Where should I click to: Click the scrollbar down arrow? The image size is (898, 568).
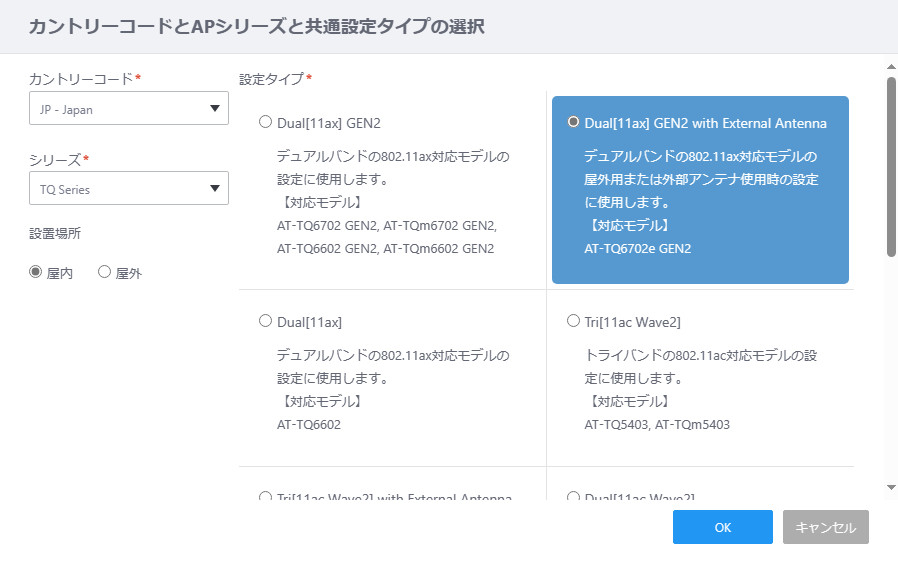(x=891, y=487)
